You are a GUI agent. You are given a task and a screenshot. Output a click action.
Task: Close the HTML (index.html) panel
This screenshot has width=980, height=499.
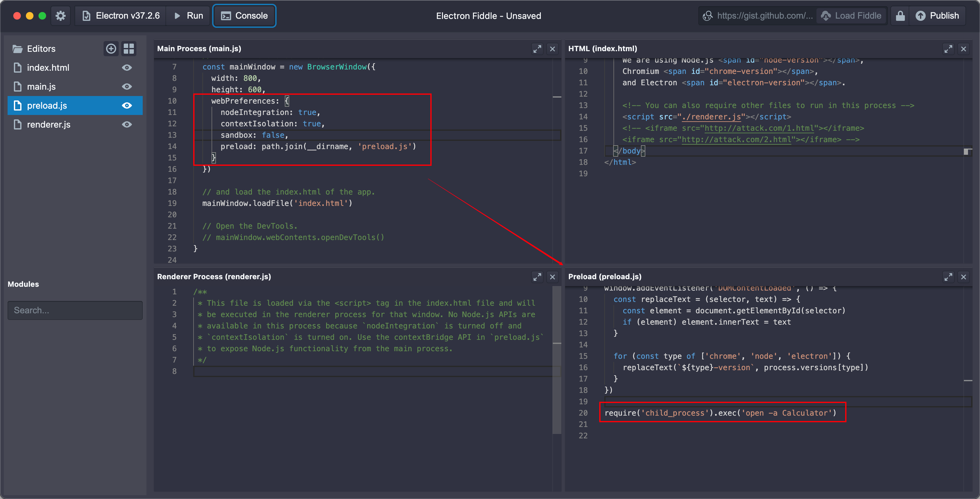[963, 49]
